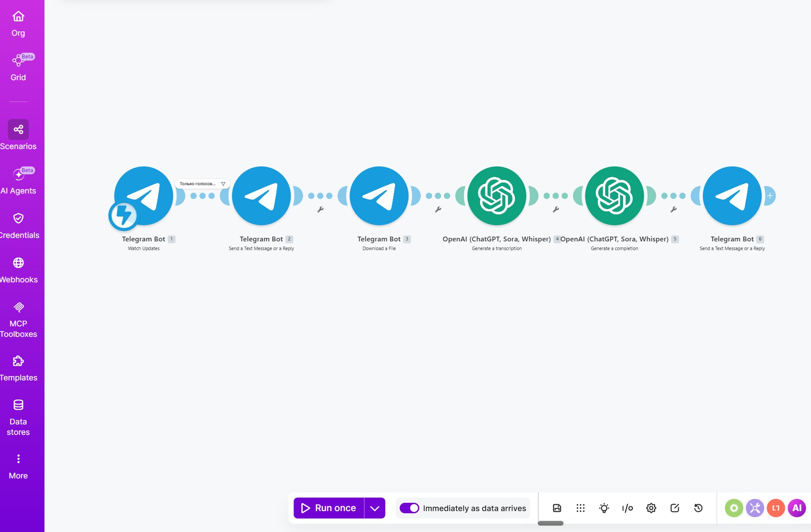This screenshot has width=811, height=532.
Task: Click connector dots between module 3 and transcription
Action: click(438, 196)
